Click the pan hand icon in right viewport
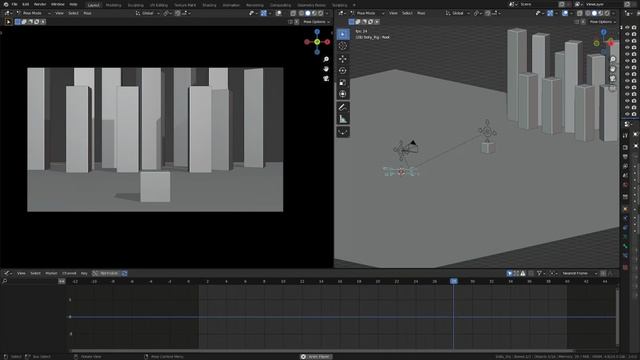640x360 pixels. point(613,69)
